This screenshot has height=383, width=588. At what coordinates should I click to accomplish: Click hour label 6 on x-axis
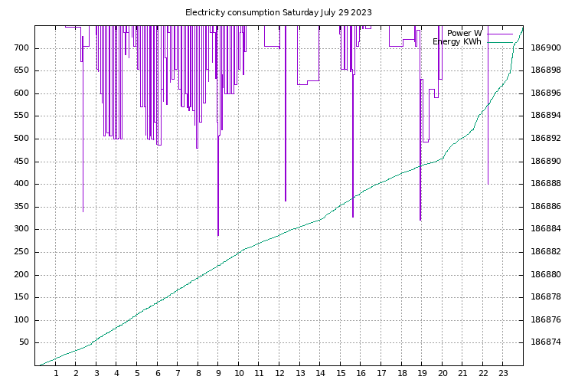[x=158, y=374]
